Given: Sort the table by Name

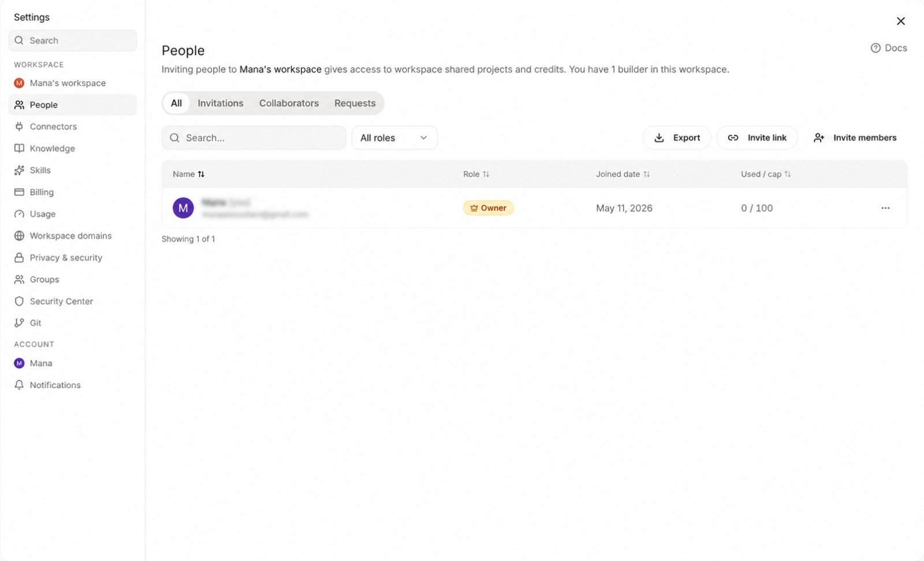Looking at the screenshot, I should [x=188, y=174].
